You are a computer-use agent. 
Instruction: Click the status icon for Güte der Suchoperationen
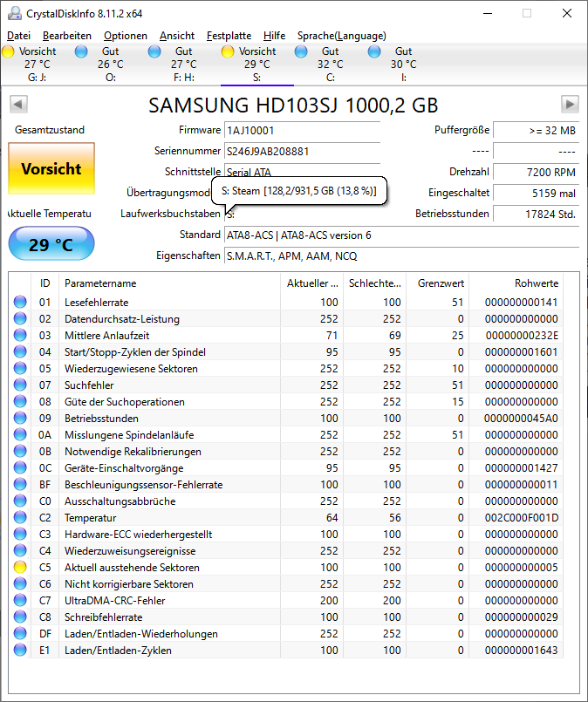(20, 402)
